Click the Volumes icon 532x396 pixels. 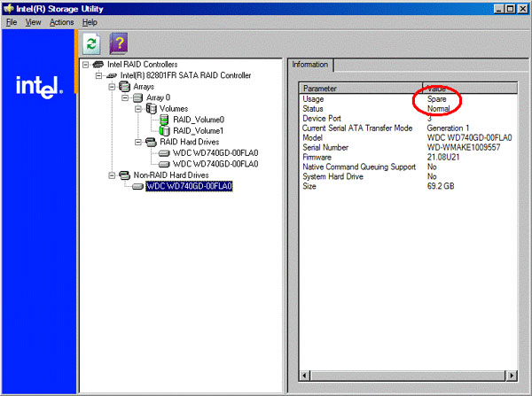pyautogui.click(x=151, y=109)
